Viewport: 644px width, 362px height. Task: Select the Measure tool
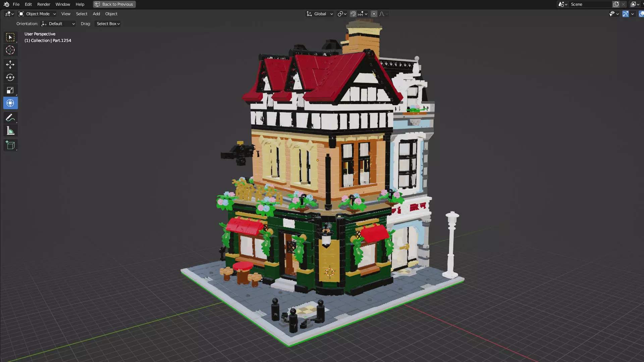pyautogui.click(x=10, y=131)
